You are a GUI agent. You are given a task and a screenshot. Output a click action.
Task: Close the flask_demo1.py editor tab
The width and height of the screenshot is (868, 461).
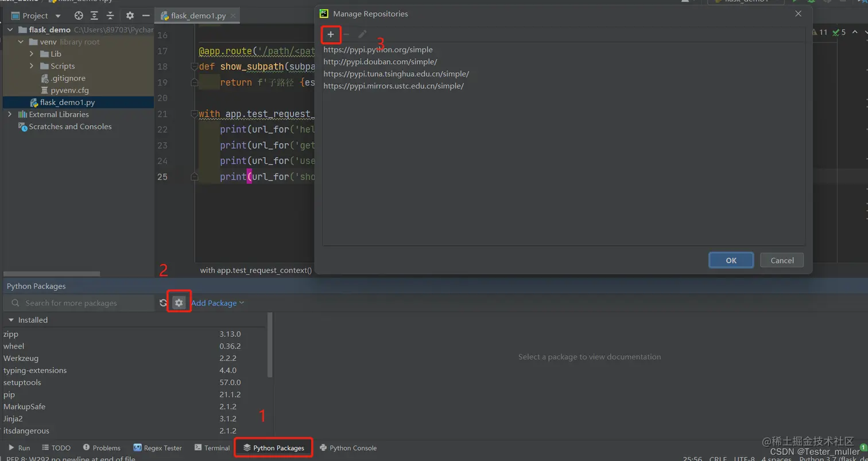pos(234,16)
